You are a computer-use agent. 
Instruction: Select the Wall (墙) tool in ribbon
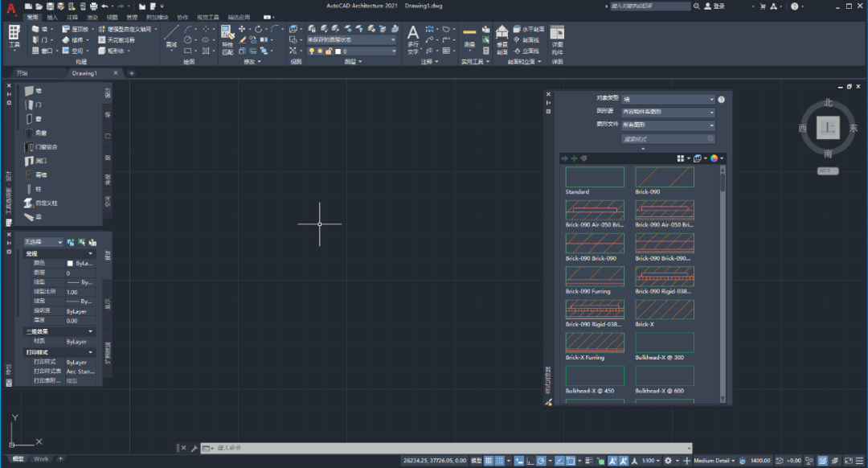(x=40, y=29)
